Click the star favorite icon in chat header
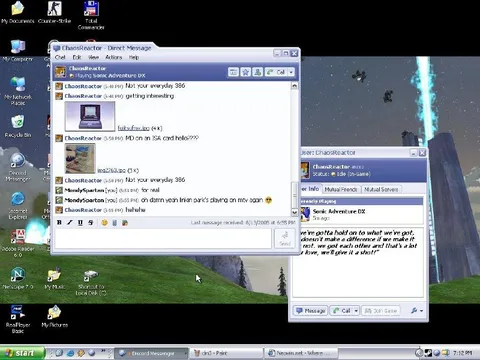The image size is (480, 360). [x=246, y=72]
